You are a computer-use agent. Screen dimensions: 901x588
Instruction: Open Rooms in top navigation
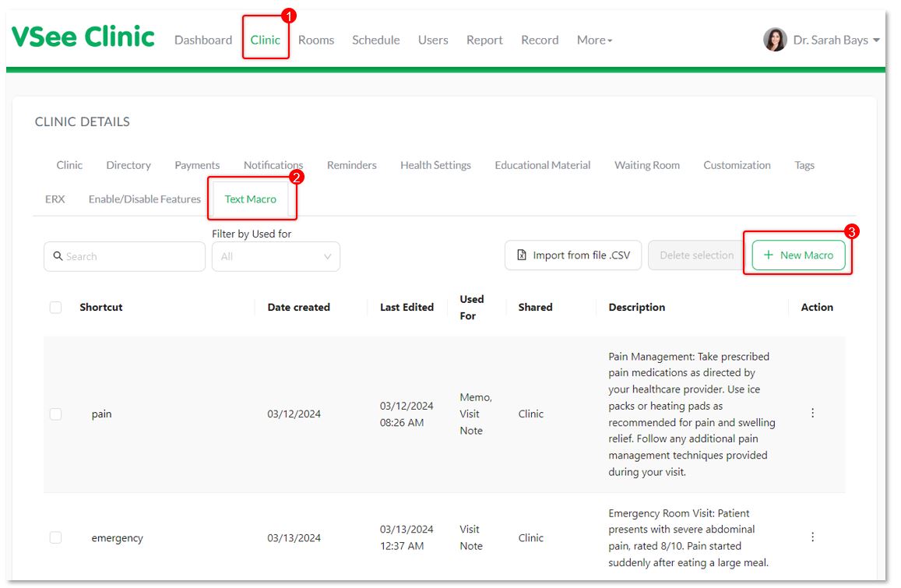tap(316, 40)
